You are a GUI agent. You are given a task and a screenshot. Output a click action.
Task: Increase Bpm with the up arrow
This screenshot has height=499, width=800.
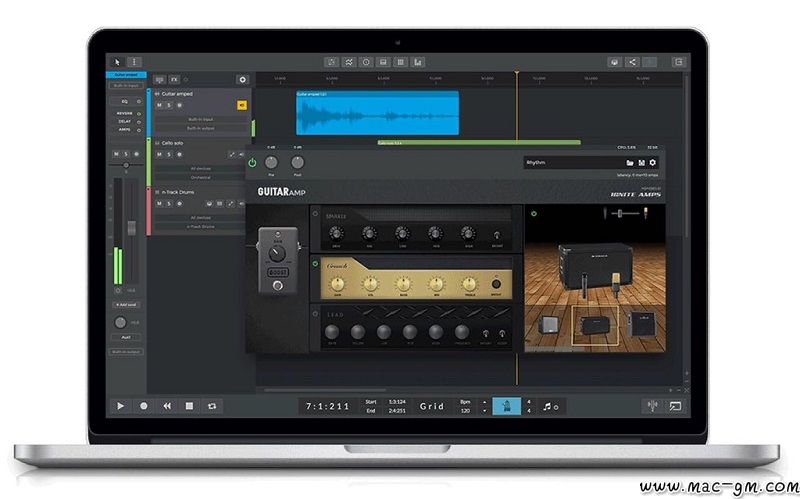[x=484, y=402]
